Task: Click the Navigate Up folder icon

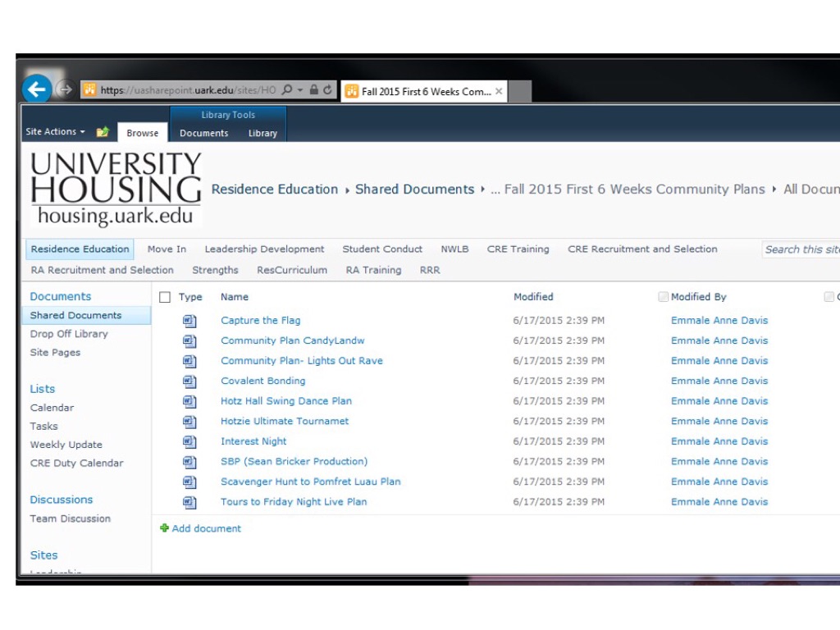Action: tap(103, 132)
